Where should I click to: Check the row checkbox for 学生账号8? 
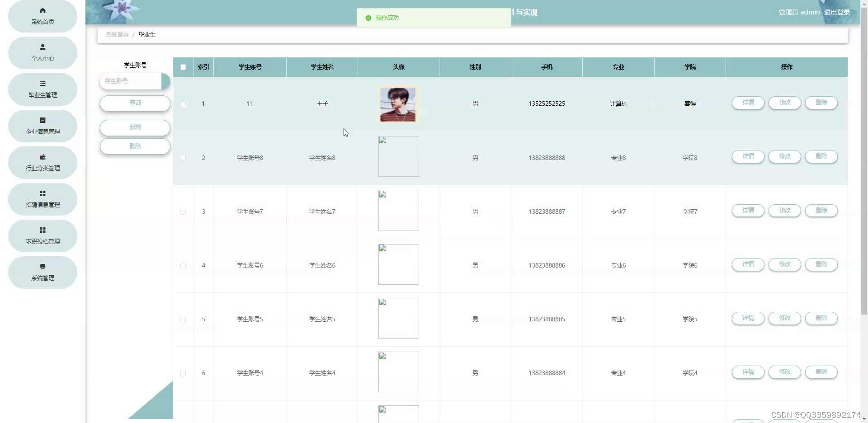[x=183, y=158]
